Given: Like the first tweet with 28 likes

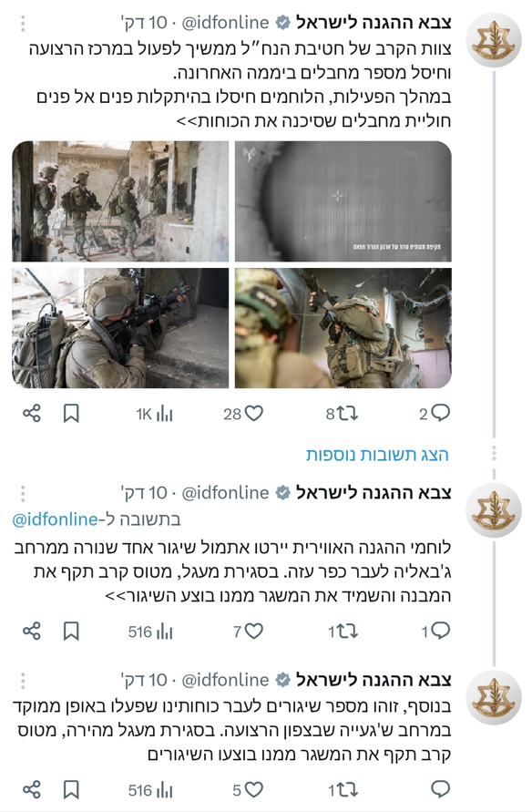Looking at the screenshot, I should coord(243,414).
